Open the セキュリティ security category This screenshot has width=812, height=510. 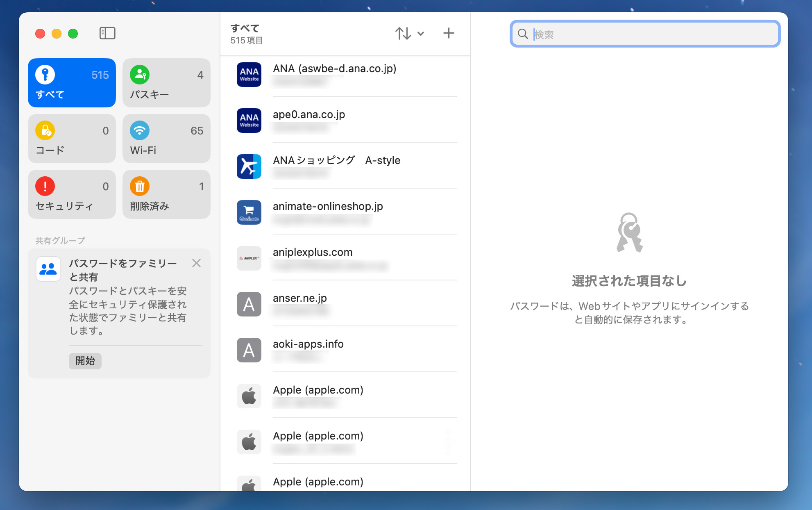(x=72, y=194)
